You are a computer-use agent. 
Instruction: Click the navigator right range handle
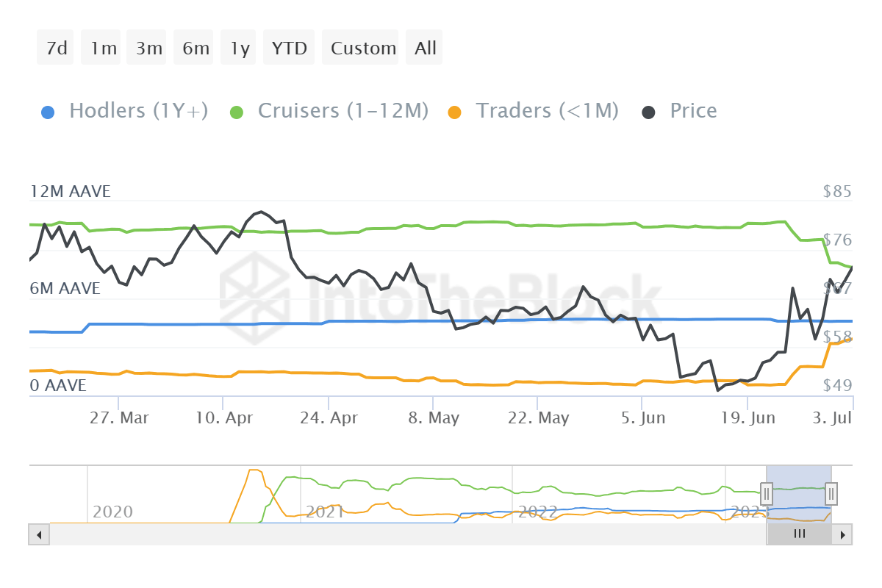pyautogui.click(x=831, y=493)
